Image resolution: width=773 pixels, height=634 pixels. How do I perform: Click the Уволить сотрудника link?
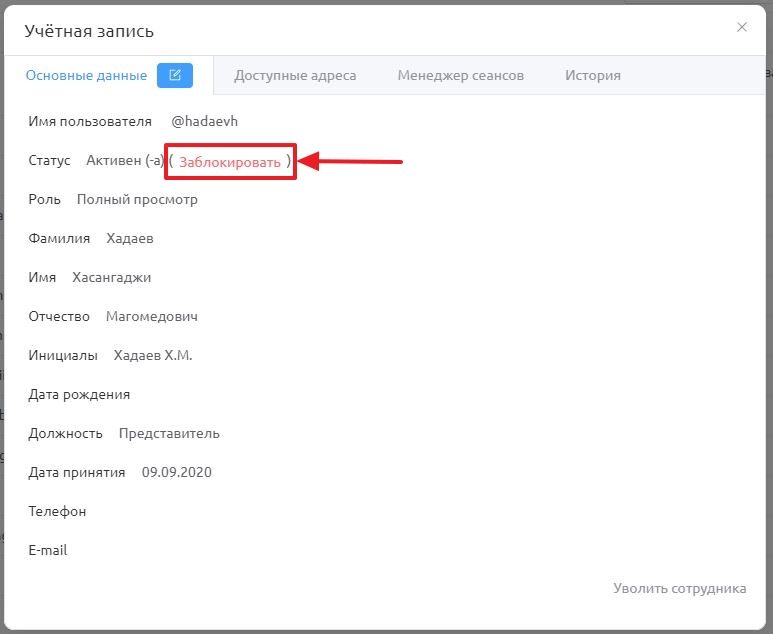(679, 588)
